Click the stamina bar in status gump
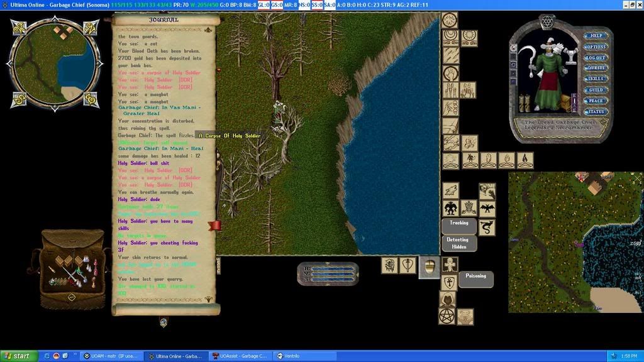 332,280
